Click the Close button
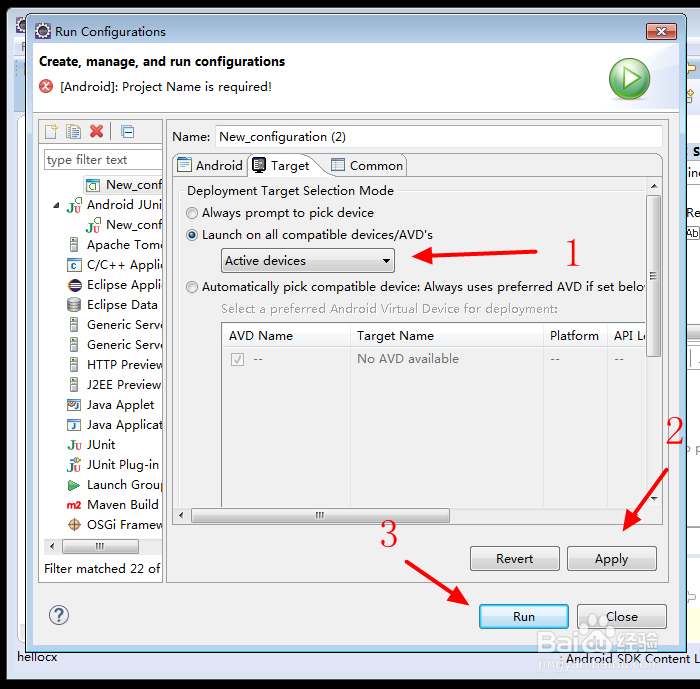 click(621, 616)
